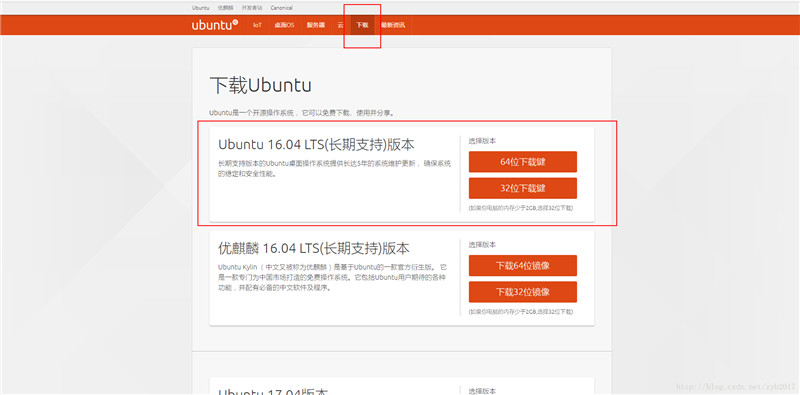Screen dimensions: 800x395
Task: Open the 优麒麟 top bar link
Action: [x=225, y=8]
